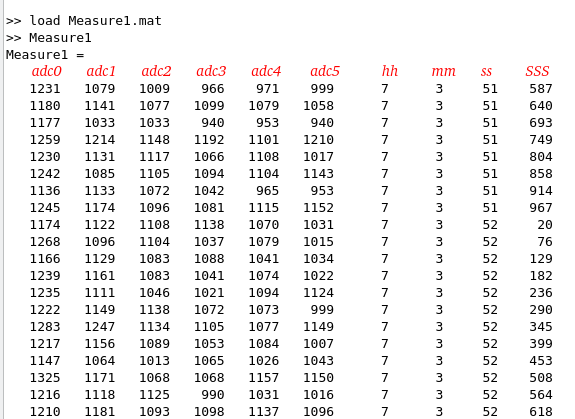Click value 1247 in adc1 column
The width and height of the screenshot is (575, 419).
pos(100,327)
